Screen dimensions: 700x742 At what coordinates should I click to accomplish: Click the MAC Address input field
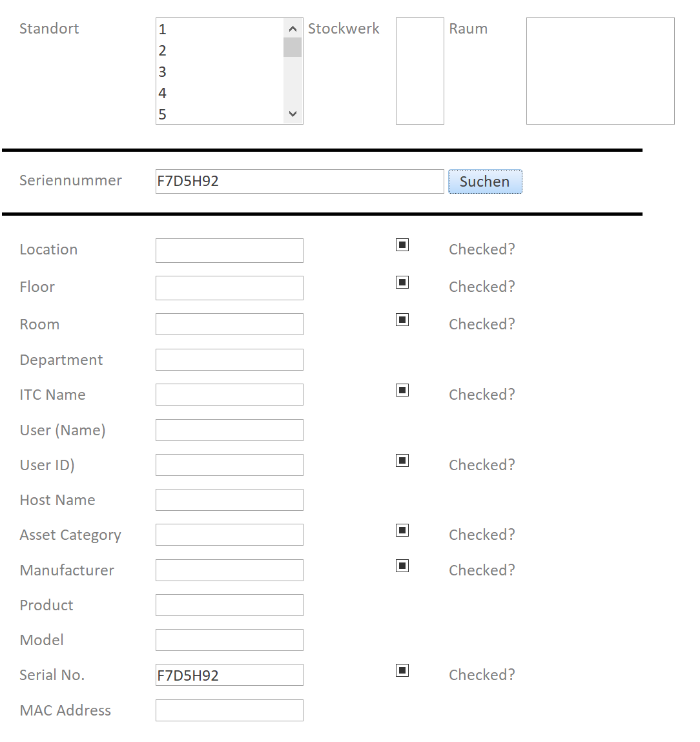point(229,710)
